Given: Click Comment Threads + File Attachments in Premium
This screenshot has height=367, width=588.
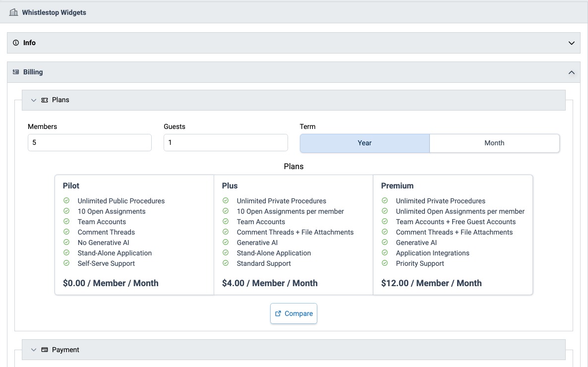Looking at the screenshot, I should 454,232.
